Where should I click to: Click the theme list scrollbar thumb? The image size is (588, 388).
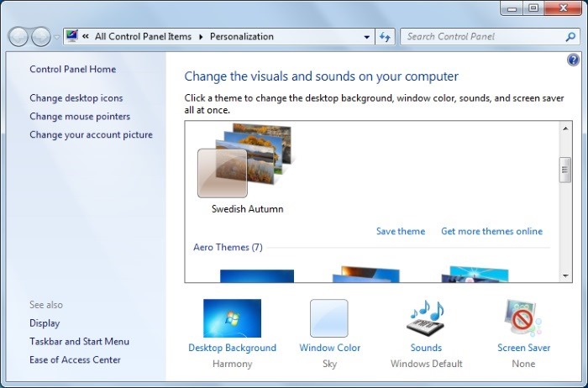[x=565, y=170]
